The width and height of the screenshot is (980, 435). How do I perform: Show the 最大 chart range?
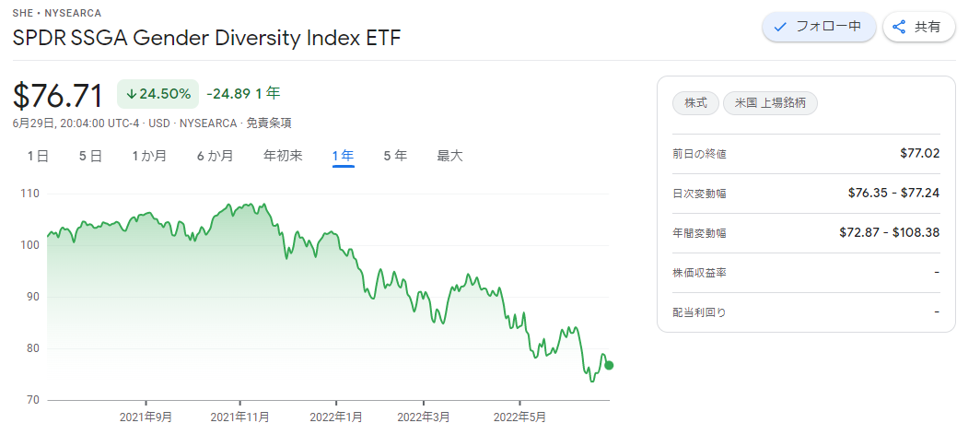coord(450,157)
